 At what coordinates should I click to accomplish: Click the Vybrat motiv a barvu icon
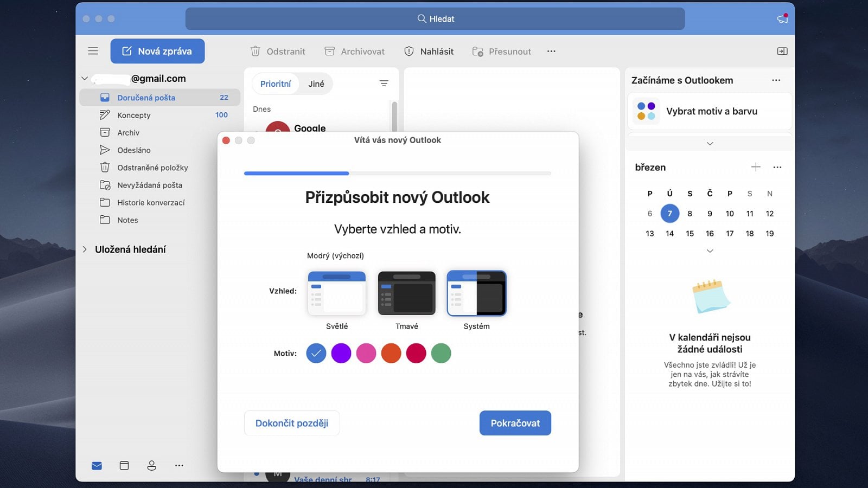point(646,111)
